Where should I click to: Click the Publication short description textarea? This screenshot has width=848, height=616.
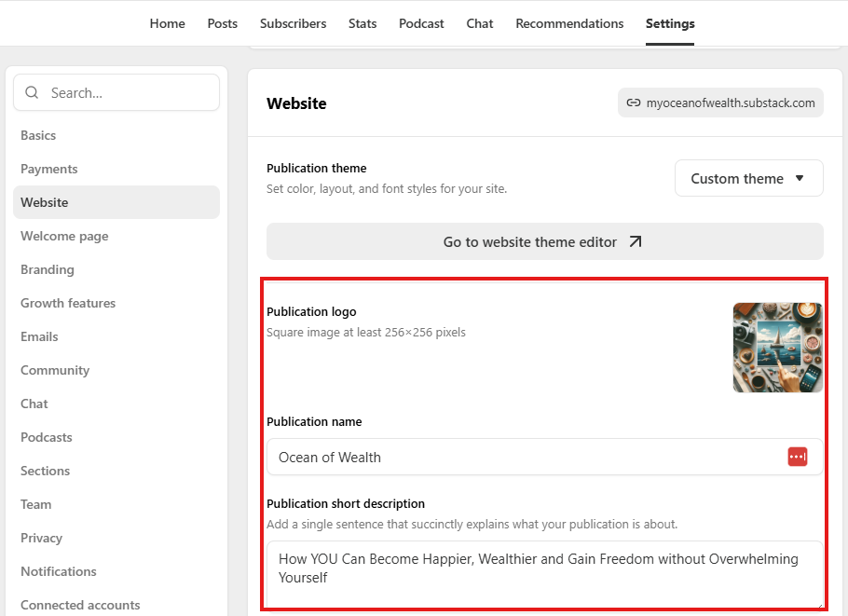(x=544, y=574)
